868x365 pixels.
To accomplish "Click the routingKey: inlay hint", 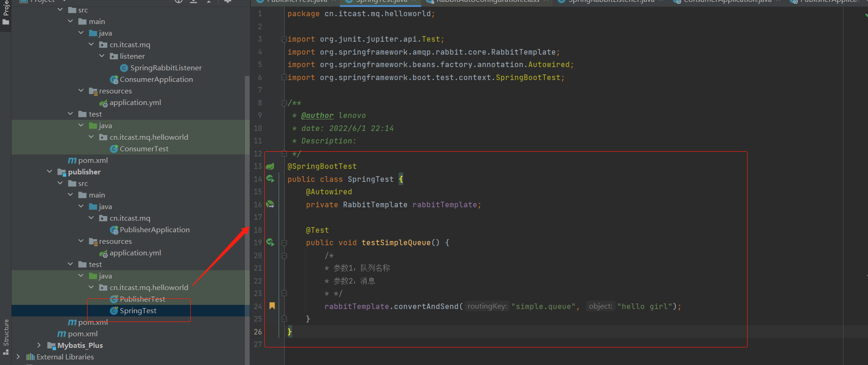I will 487,306.
